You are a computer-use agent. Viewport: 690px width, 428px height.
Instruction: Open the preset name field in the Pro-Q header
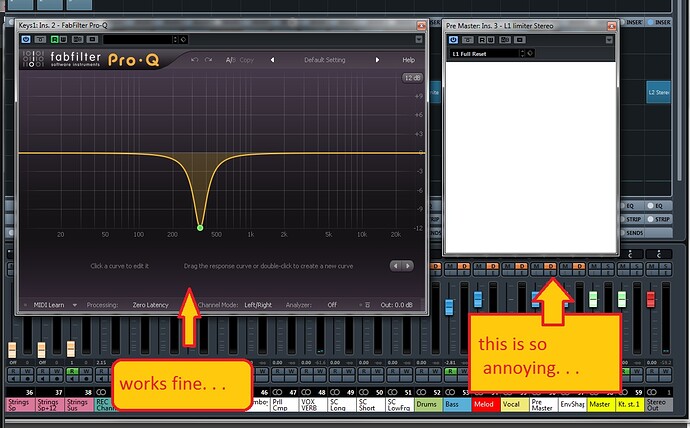point(137,40)
